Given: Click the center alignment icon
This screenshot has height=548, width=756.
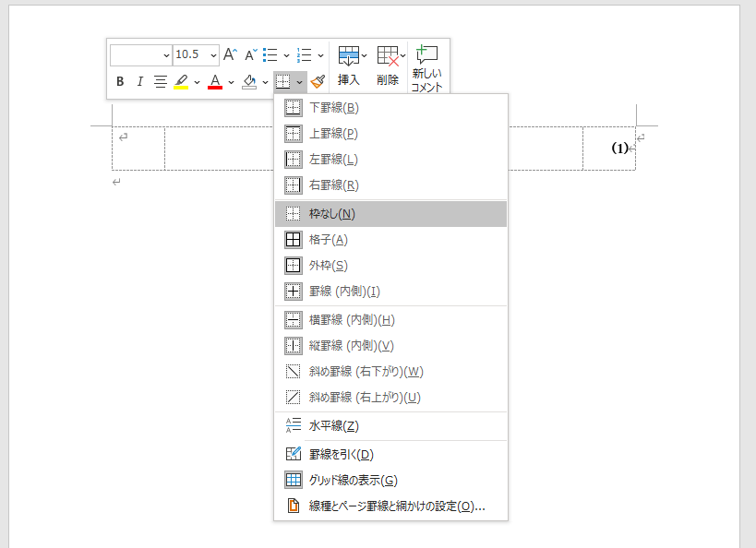Looking at the screenshot, I should (x=160, y=81).
